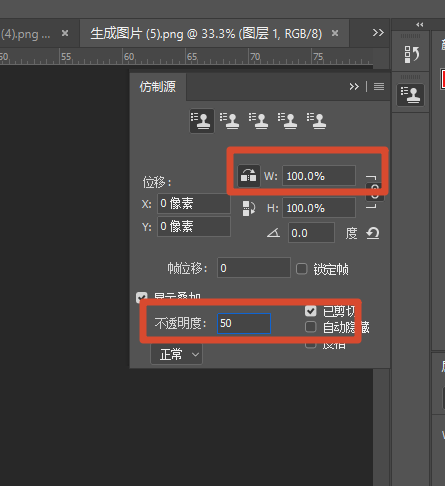The width and height of the screenshot is (445, 486).
Task: Show more document tabs with chevrons
Action: (378, 33)
